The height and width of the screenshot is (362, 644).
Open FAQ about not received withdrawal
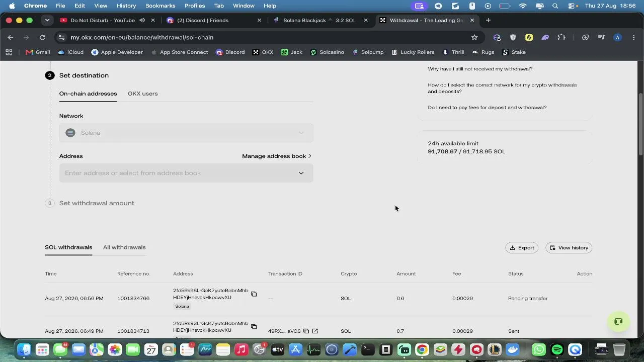pyautogui.click(x=480, y=69)
